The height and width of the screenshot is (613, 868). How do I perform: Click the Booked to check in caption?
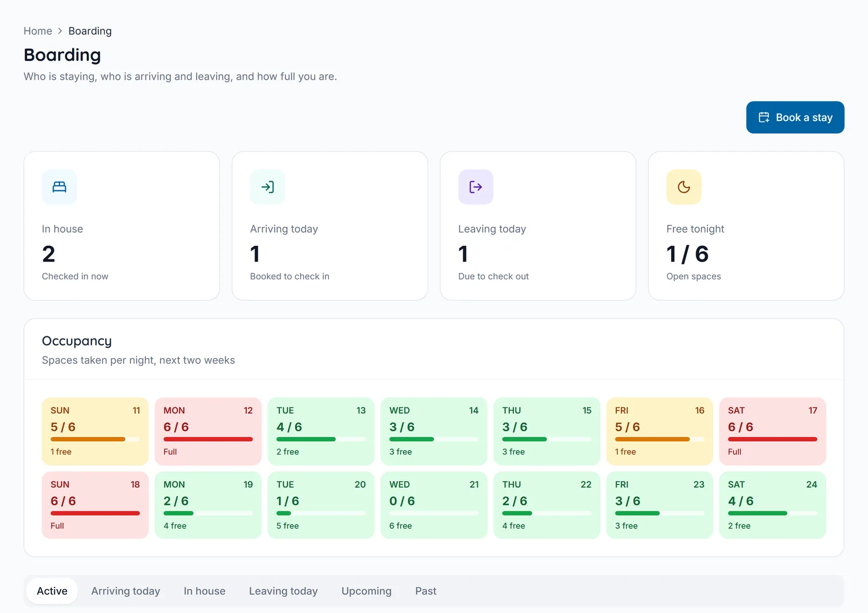coord(290,276)
